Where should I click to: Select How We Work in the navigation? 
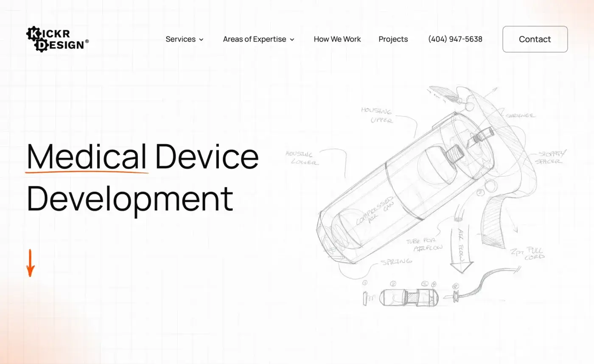(337, 39)
